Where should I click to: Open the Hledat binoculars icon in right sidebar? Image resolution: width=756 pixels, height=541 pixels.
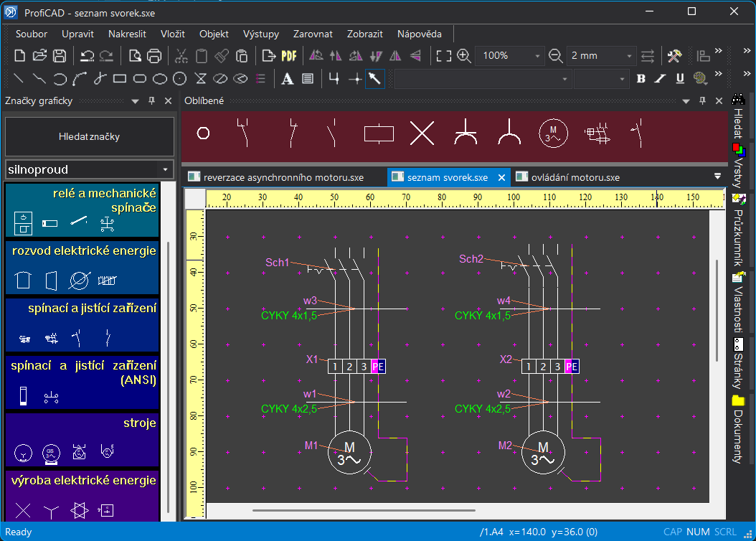[x=738, y=99]
